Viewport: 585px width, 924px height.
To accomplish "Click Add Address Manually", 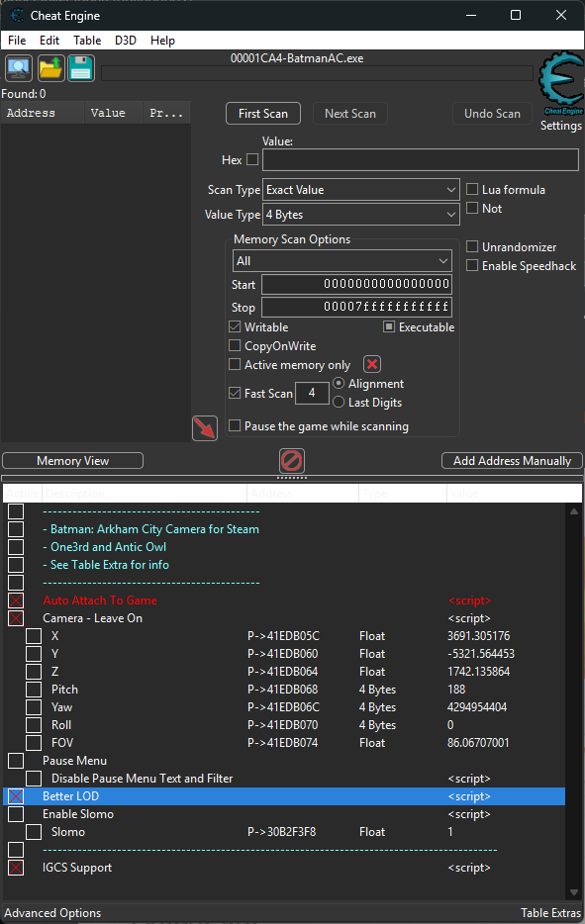I will pos(512,461).
